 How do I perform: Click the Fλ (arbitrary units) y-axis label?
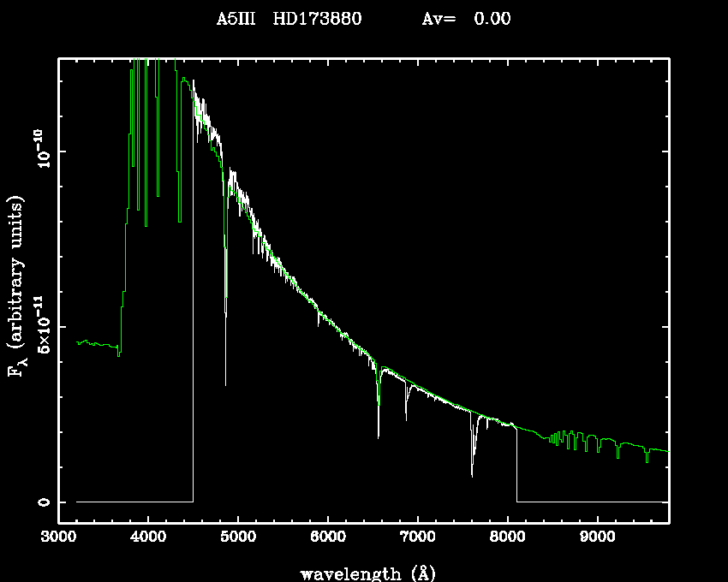tap(17, 286)
